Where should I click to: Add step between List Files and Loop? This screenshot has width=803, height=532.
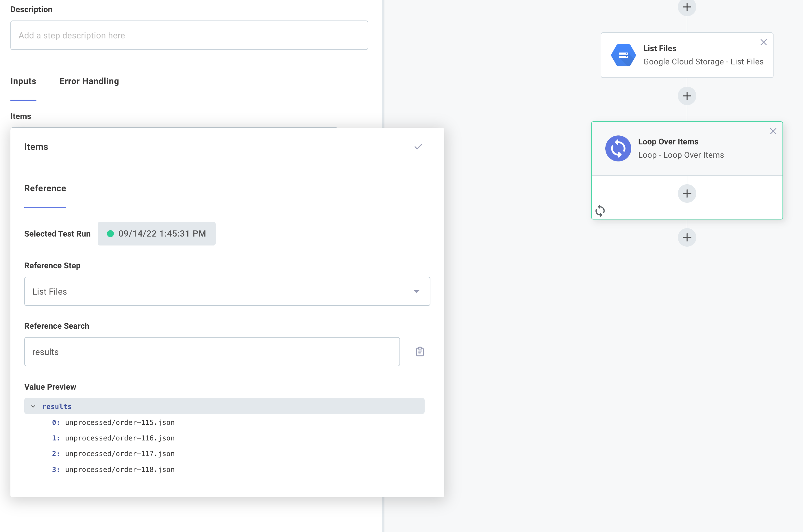[x=687, y=96]
